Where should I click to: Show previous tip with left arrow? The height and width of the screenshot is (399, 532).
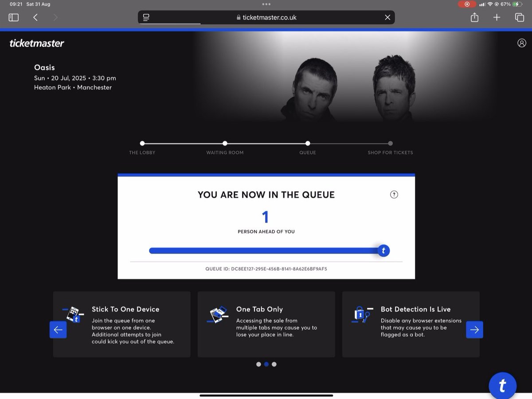(x=58, y=330)
